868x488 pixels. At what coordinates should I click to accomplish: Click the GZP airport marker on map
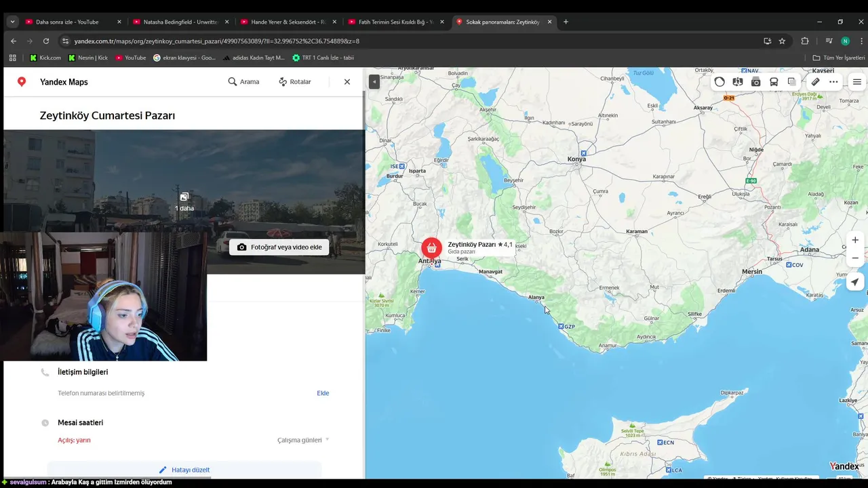566,327
